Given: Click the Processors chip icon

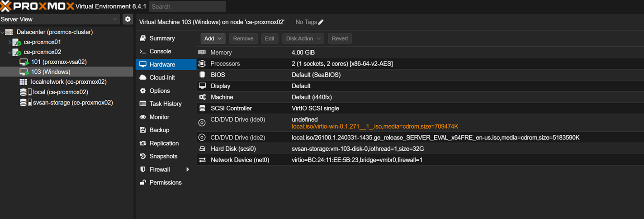Looking at the screenshot, I should [x=202, y=64].
